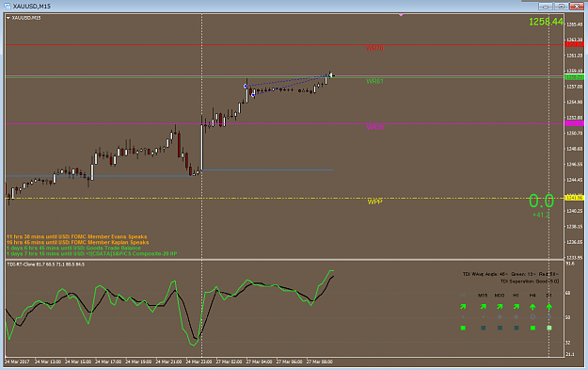
Task: Click the H1 timeframe label in dashboard
Action: coord(516,296)
